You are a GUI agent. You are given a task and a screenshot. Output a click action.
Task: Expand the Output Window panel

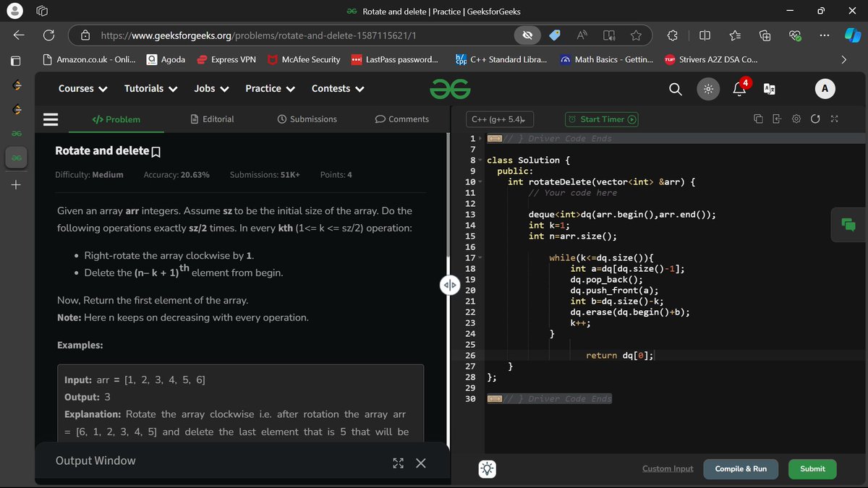tap(398, 463)
